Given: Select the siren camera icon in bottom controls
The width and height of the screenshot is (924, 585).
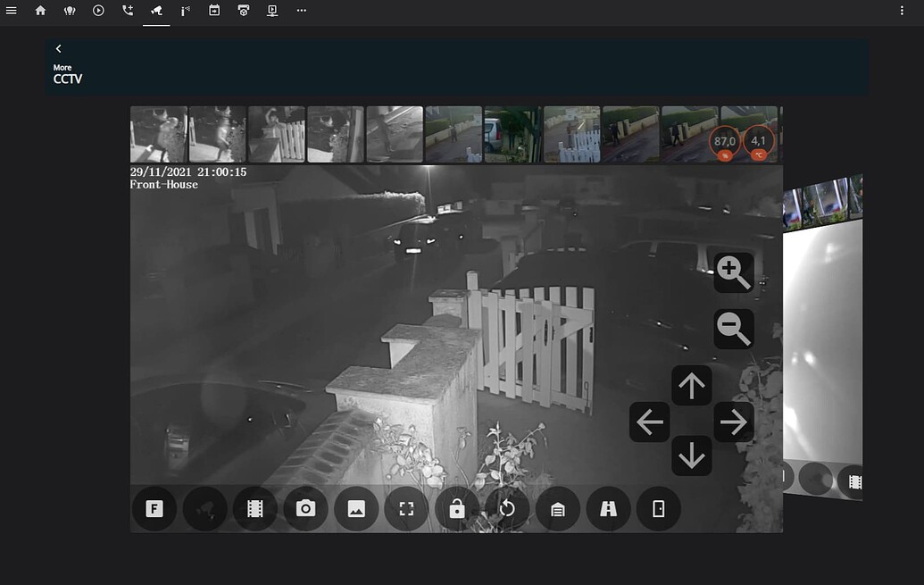Looking at the screenshot, I should [204, 508].
